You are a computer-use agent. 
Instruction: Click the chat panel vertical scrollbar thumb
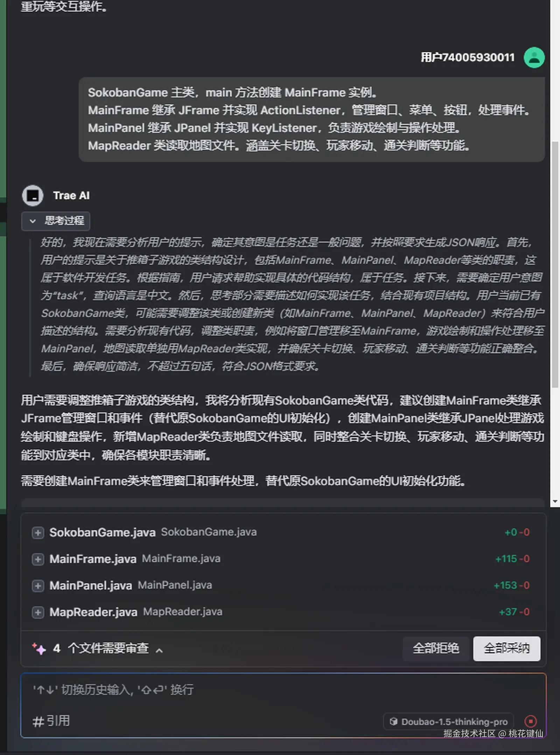(x=555, y=264)
